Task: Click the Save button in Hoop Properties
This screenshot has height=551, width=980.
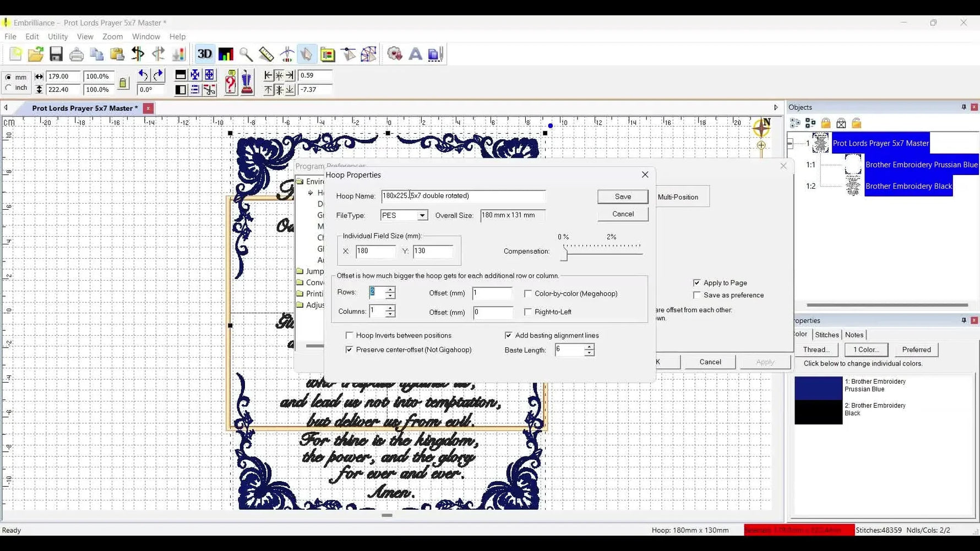Action: click(623, 197)
